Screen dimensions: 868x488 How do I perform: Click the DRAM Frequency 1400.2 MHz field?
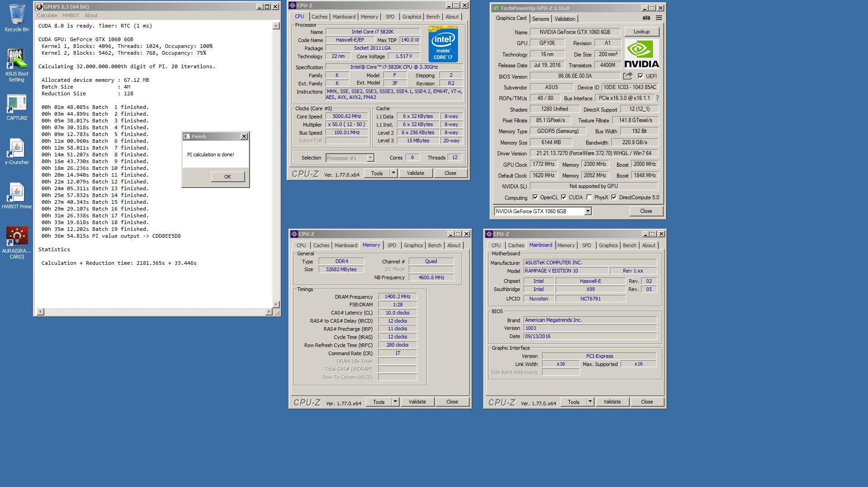[x=397, y=297]
